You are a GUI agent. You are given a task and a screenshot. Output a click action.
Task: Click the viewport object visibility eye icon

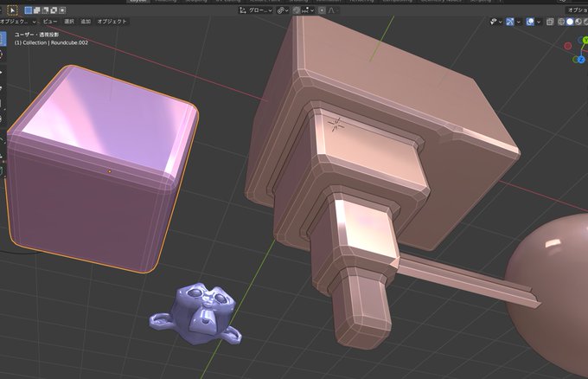point(494,22)
